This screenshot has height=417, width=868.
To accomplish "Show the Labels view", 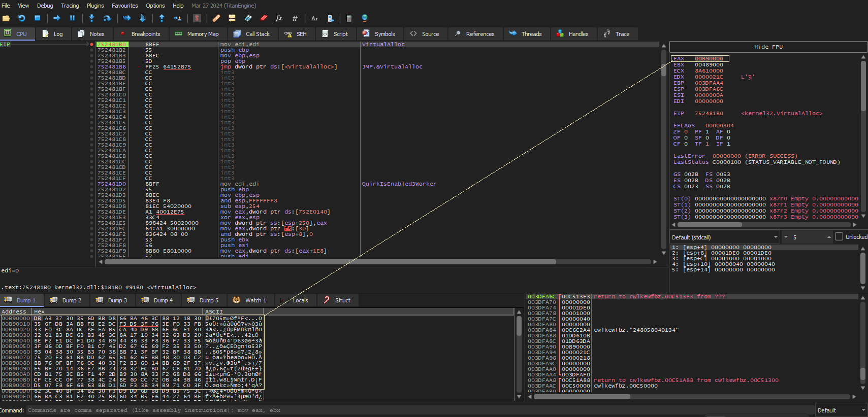I will [248, 18].
